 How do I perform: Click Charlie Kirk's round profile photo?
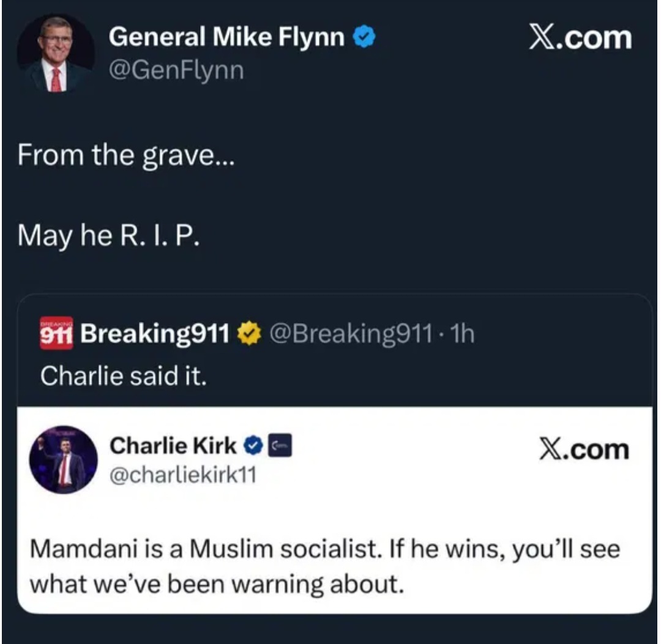click(x=64, y=459)
